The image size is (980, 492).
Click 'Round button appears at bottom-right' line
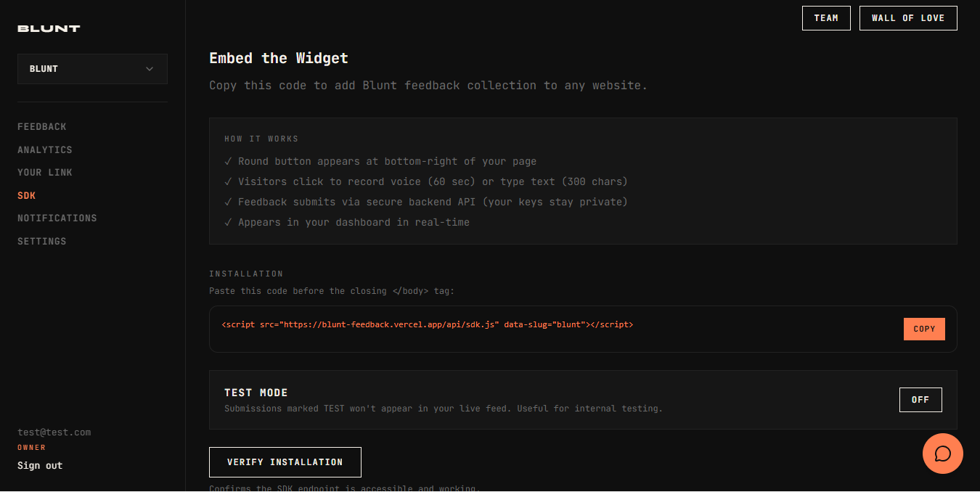(380, 162)
